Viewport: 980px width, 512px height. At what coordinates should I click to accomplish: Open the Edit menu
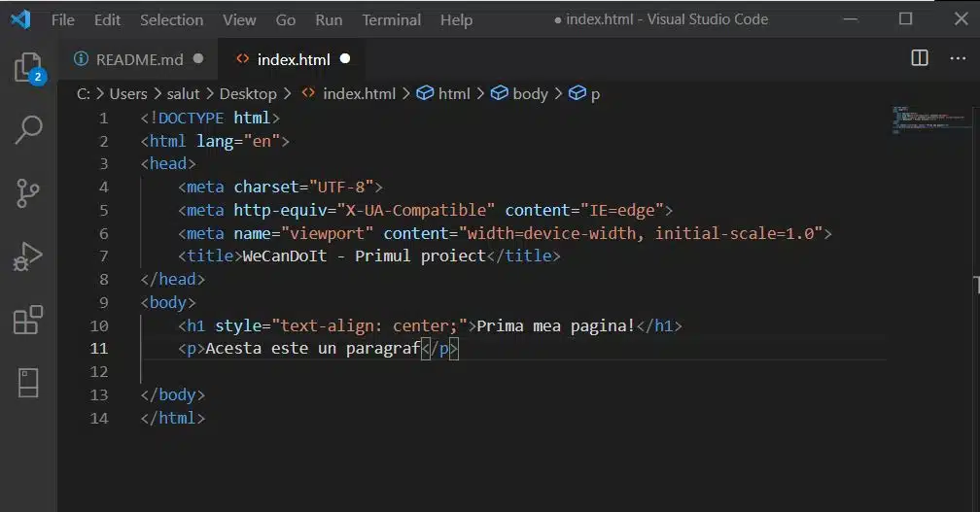point(108,20)
